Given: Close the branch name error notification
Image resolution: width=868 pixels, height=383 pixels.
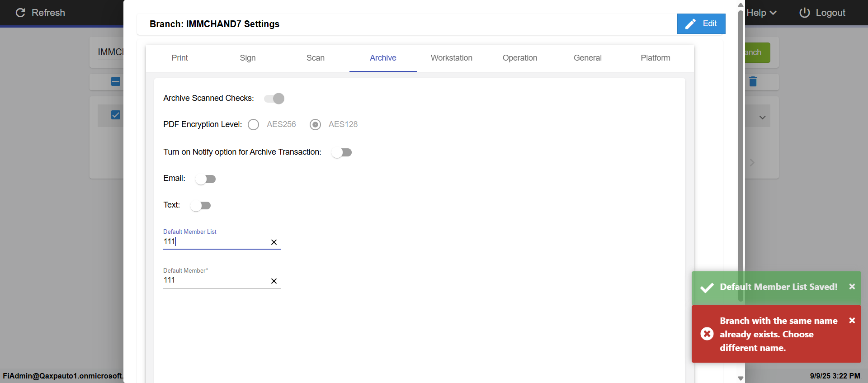Looking at the screenshot, I should [852, 321].
